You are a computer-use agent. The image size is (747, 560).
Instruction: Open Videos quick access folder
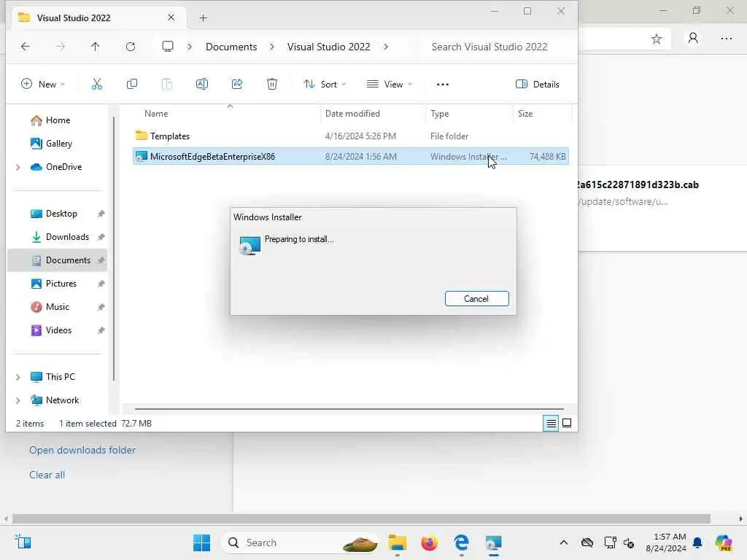pyautogui.click(x=58, y=330)
